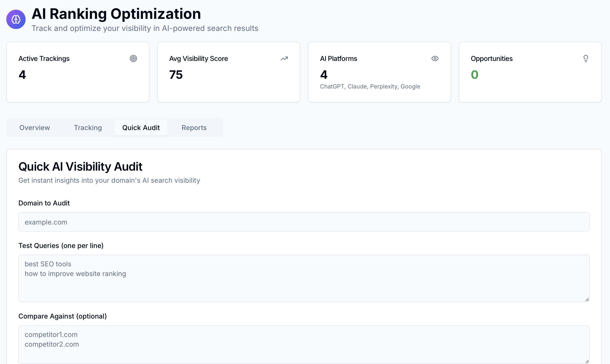Click the Active Trackings count of 4

point(22,75)
